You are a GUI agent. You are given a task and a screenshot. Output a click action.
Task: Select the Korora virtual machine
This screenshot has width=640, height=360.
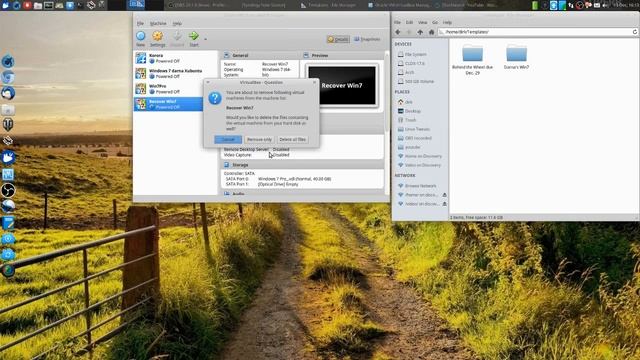point(176,58)
